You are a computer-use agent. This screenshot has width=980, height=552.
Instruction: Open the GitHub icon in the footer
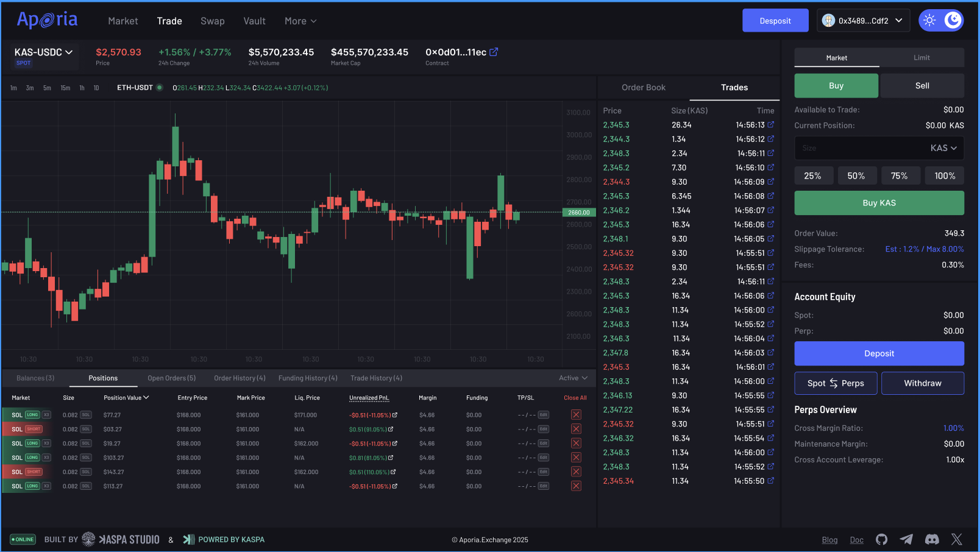click(x=881, y=539)
